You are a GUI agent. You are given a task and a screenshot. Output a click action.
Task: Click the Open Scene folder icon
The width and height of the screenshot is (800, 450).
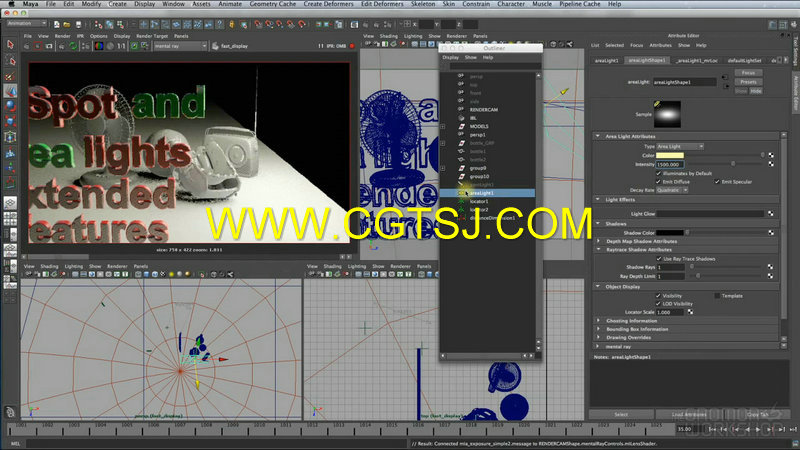tap(67, 24)
